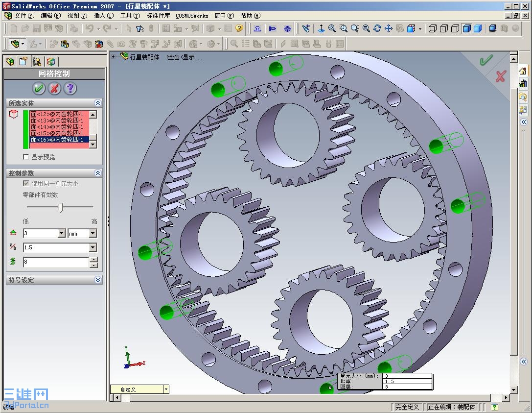Open element size value dropdown
Screen dimensions: 532x413
click(61, 233)
